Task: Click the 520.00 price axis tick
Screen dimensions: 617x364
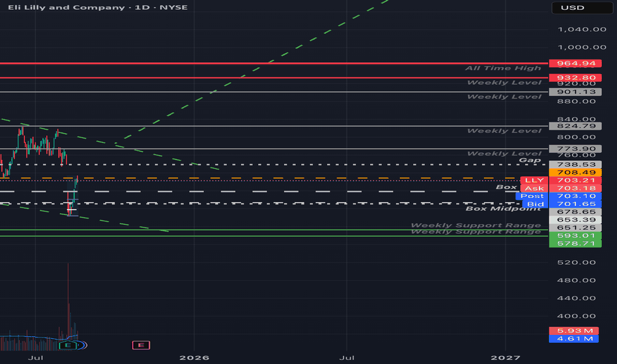Action: (577, 263)
